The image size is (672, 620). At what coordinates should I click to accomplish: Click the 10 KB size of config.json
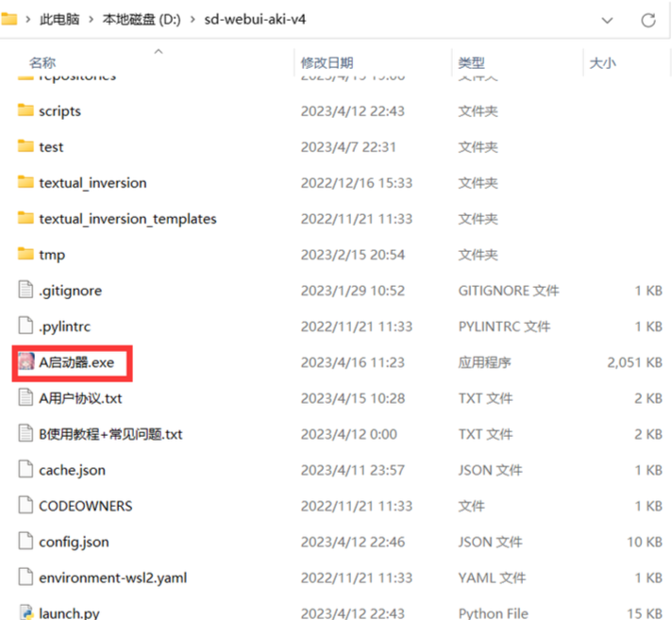[645, 543]
